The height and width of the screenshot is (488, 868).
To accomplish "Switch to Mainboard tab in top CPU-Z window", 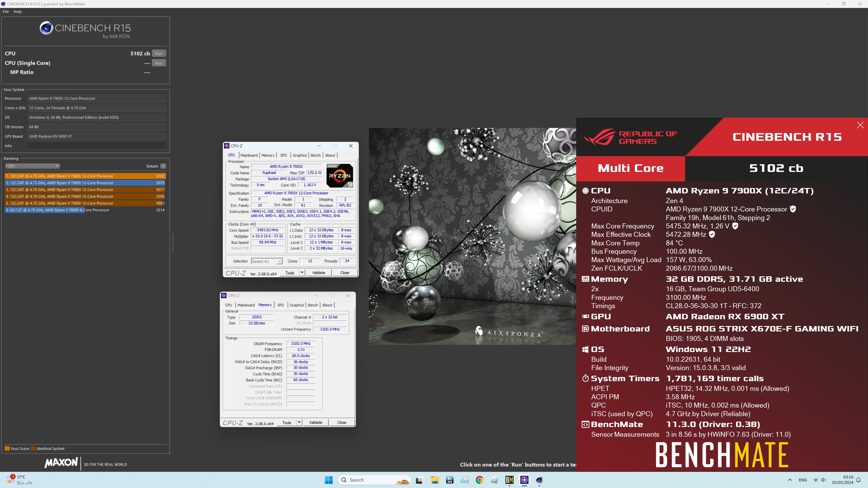I will tap(249, 155).
